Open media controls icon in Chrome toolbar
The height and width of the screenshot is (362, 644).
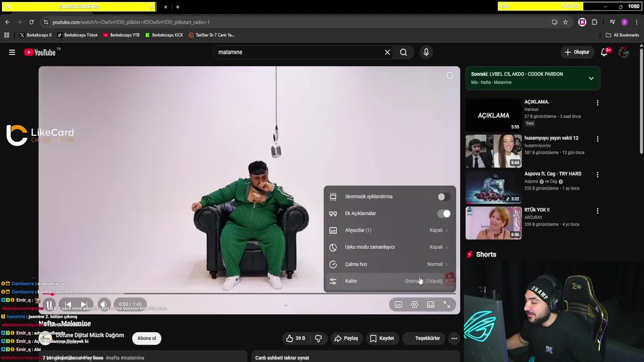pos(612,22)
